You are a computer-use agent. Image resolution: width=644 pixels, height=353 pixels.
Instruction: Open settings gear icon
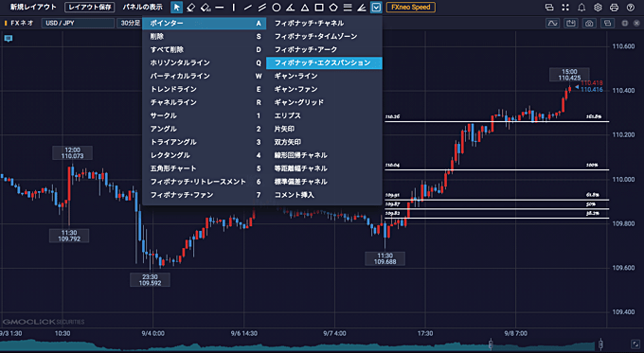(598, 8)
